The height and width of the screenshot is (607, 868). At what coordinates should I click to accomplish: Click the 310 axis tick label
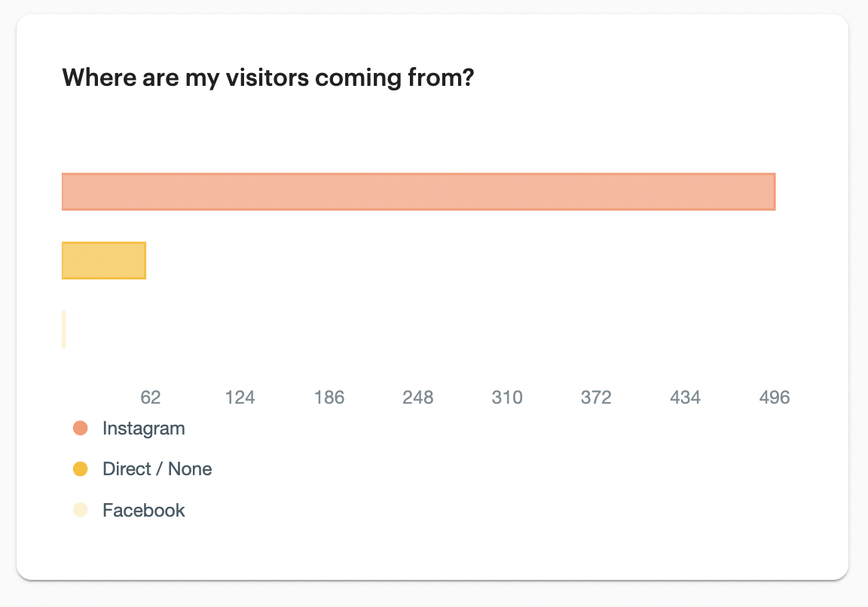(x=507, y=397)
